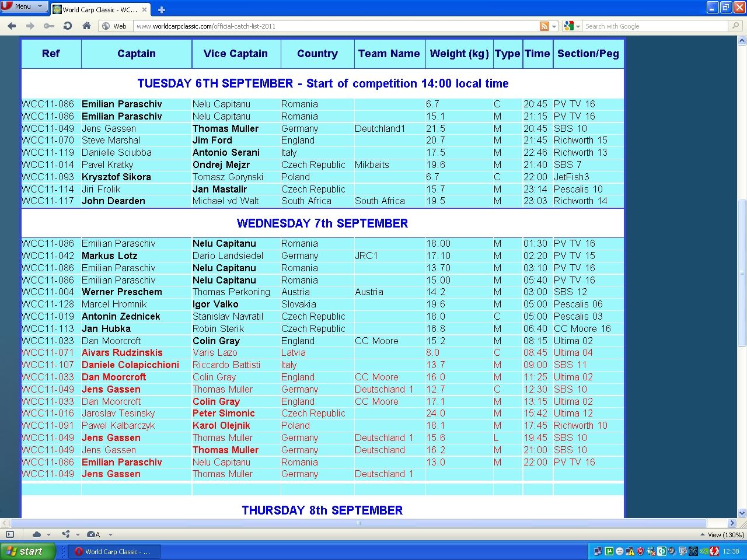Reload the current page
This screenshot has height=560, width=747.
click(x=68, y=26)
